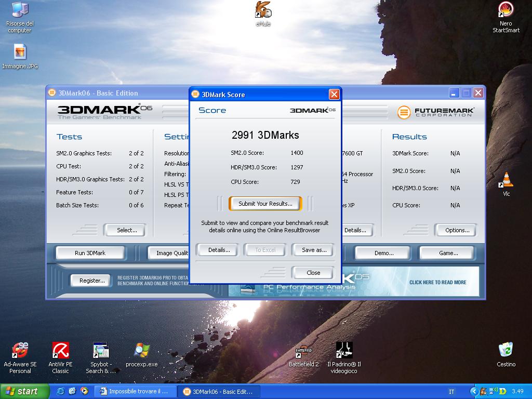The height and width of the screenshot is (399, 532).
Task: Click the Tests section heading
Action: [69, 137]
